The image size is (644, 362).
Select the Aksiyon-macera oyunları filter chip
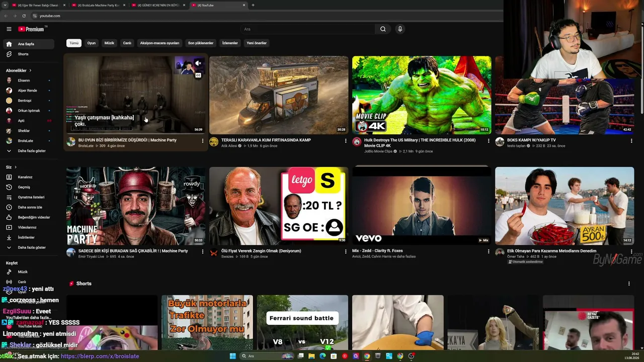pos(159,43)
